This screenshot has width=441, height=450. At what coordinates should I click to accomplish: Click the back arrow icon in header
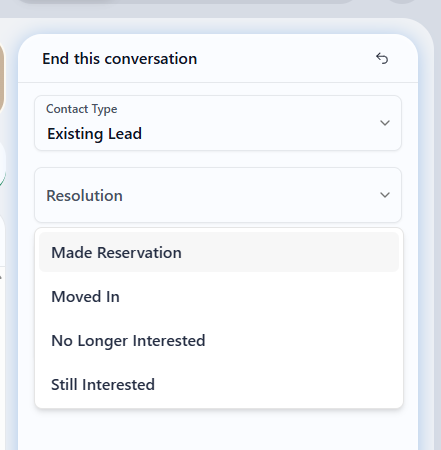pos(382,58)
